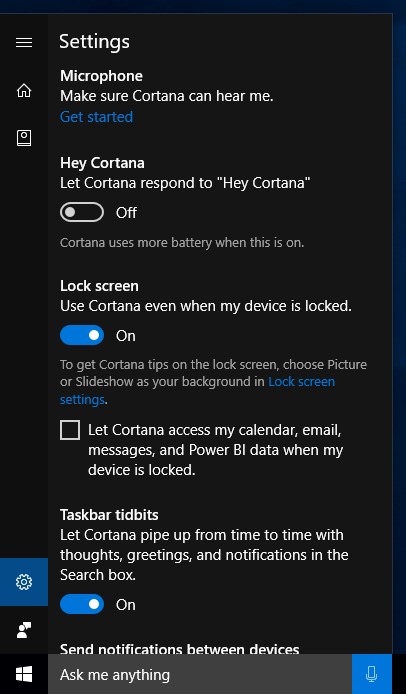
Task: Go to Cortana Home icon
Action: tap(24, 90)
